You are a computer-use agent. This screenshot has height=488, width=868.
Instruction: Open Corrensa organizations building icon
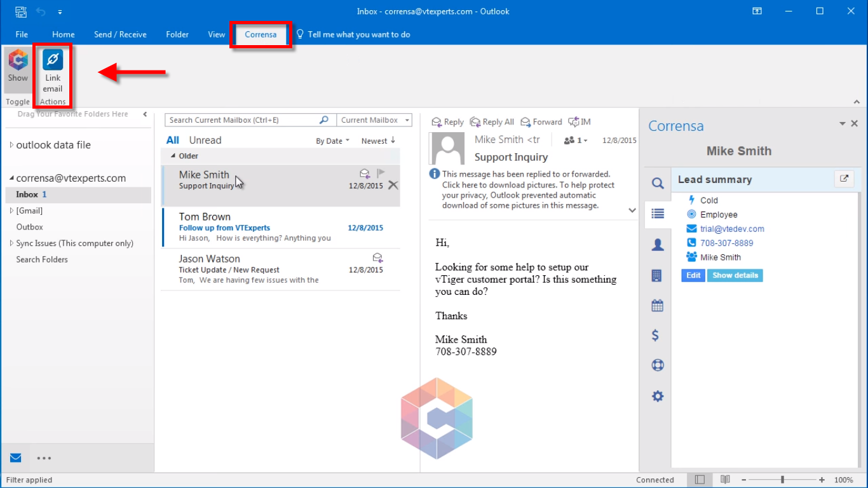[658, 275]
